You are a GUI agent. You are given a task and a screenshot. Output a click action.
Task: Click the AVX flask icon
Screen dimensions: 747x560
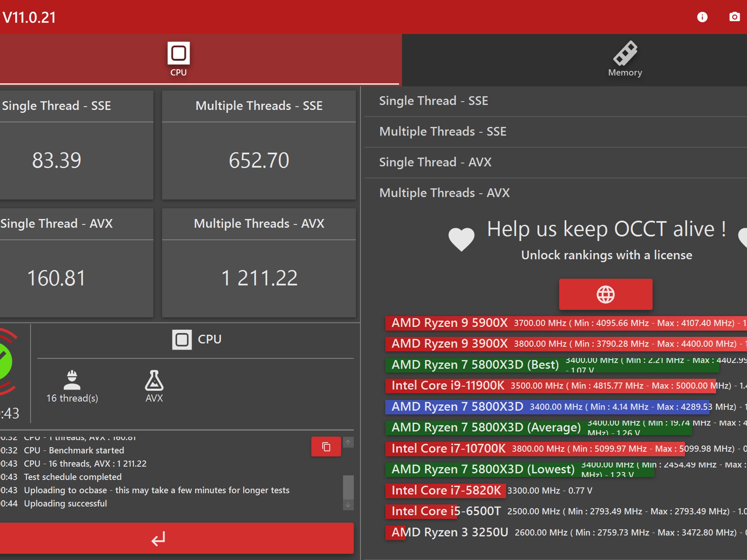pyautogui.click(x=154, y=380)
